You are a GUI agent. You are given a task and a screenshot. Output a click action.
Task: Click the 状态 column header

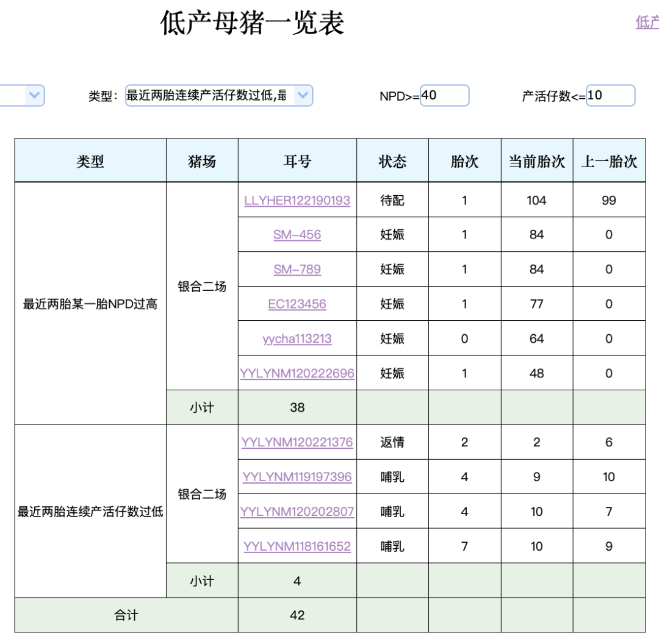pos(392,162)
